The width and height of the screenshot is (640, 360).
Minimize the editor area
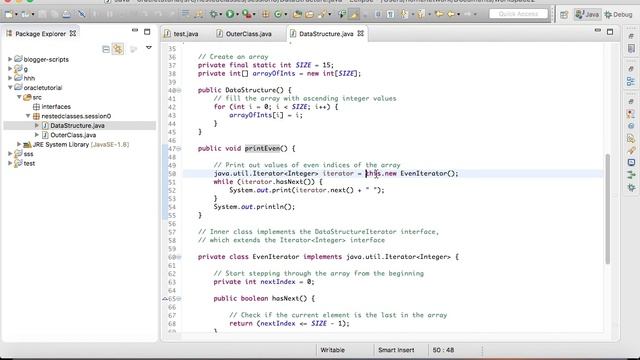(598, 31)
